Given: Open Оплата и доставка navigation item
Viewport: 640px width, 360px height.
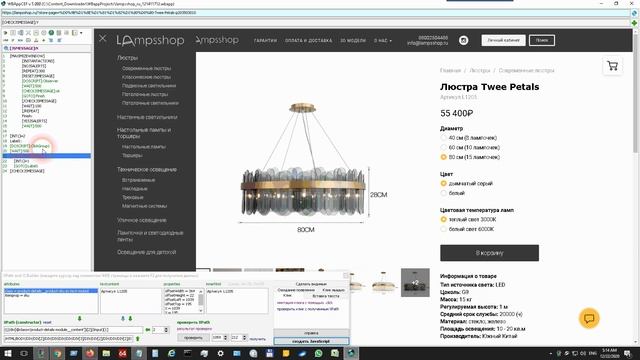Looking at the screenshot, I should (x=309, y=40).
